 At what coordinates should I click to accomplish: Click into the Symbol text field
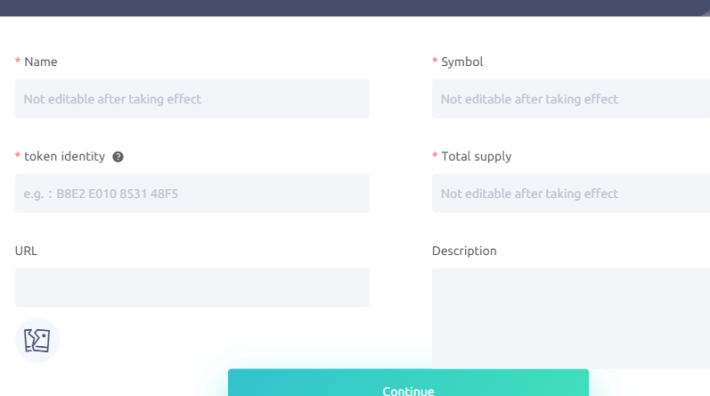[571, 99]
